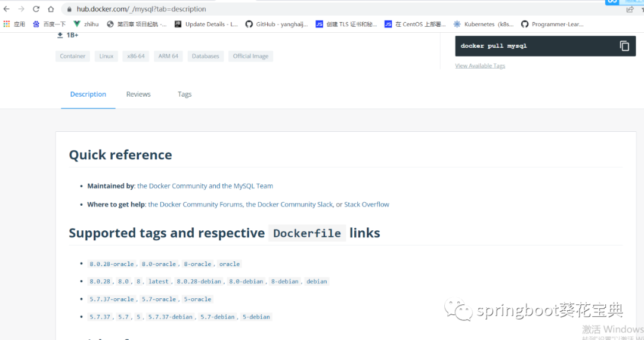644x340 pixels.
Task: Open the 8.0.28 tag link
Action: pyautogui.click(x=100, y=282)
